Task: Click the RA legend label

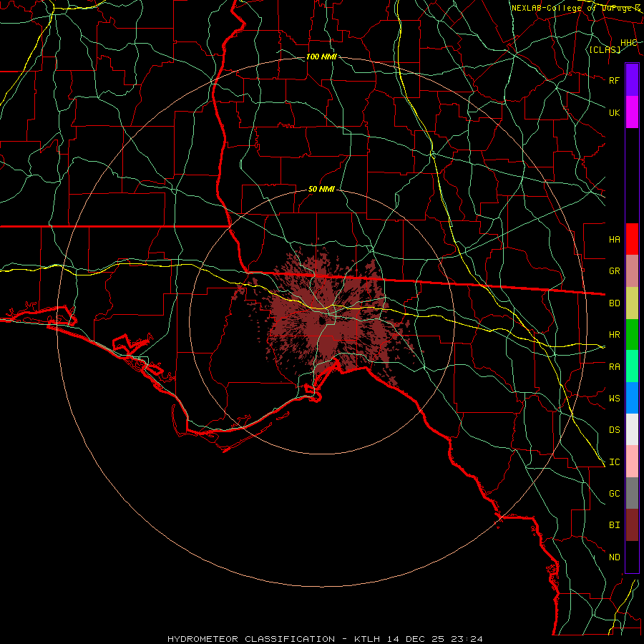Action: 615,366
